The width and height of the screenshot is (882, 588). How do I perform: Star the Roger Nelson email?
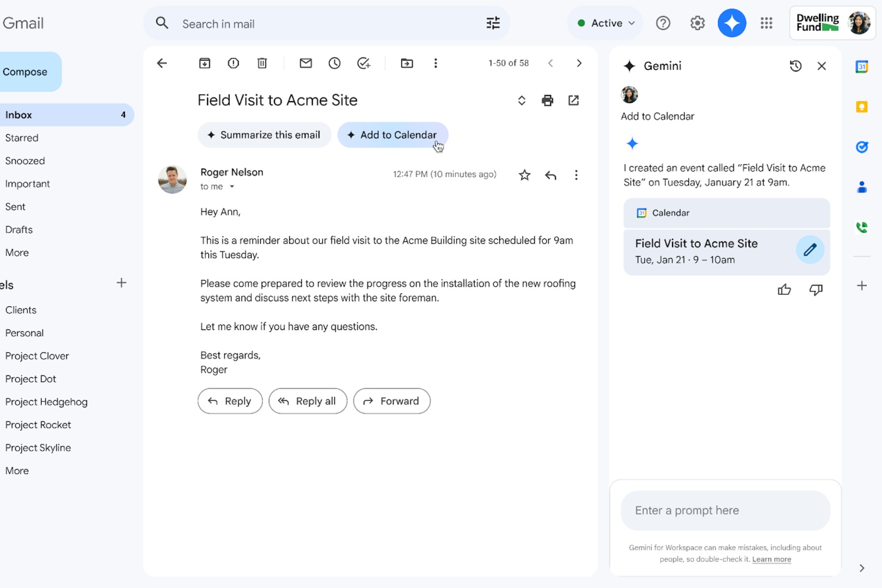pos(524,175)
